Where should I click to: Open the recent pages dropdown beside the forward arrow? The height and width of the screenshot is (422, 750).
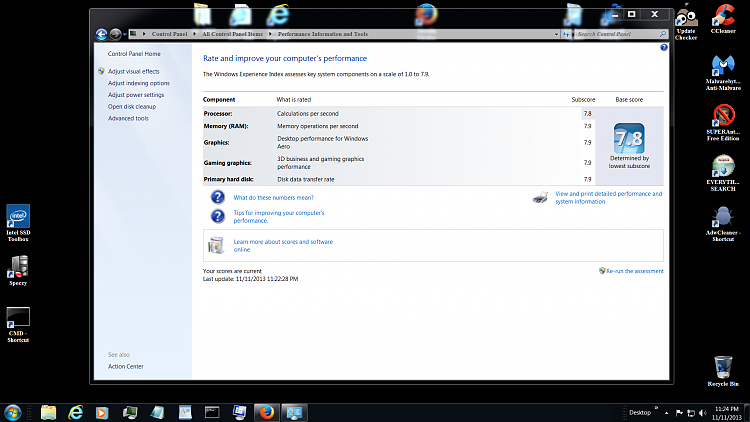[124, 34]
